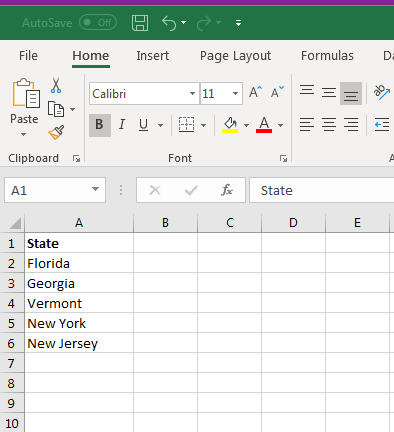Toggle Underline formatting

(x=144, y=125)
